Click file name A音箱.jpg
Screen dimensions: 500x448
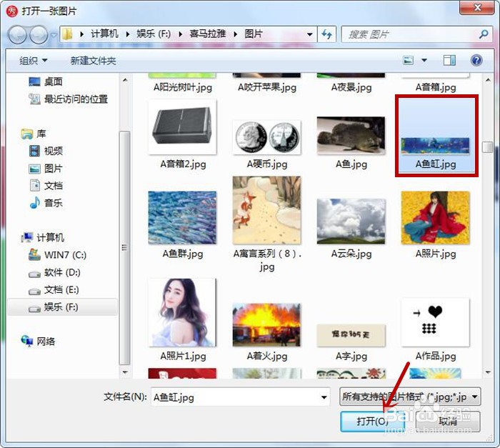[436, 87]
